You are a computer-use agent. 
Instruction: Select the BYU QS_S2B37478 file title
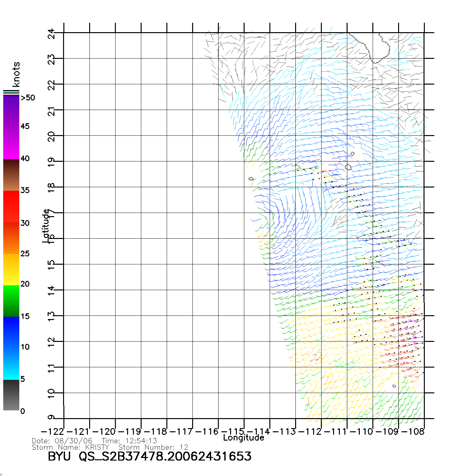pyautogui.click(x=149, y=456)
